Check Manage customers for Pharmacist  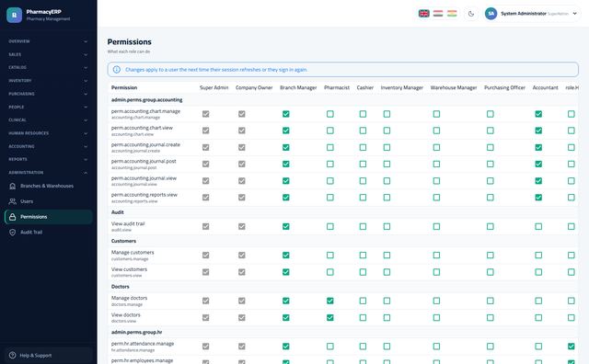pos(329,256)
